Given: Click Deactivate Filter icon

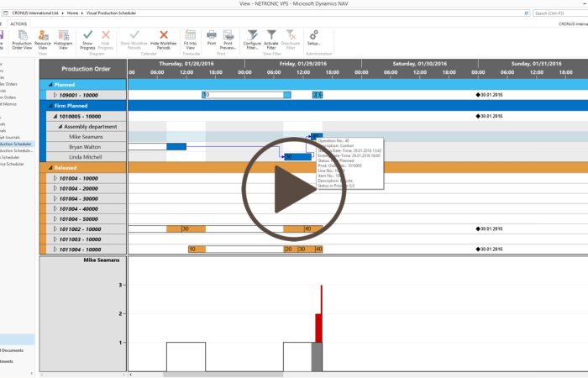Looking at the screenshot, I should pos(291,35).
